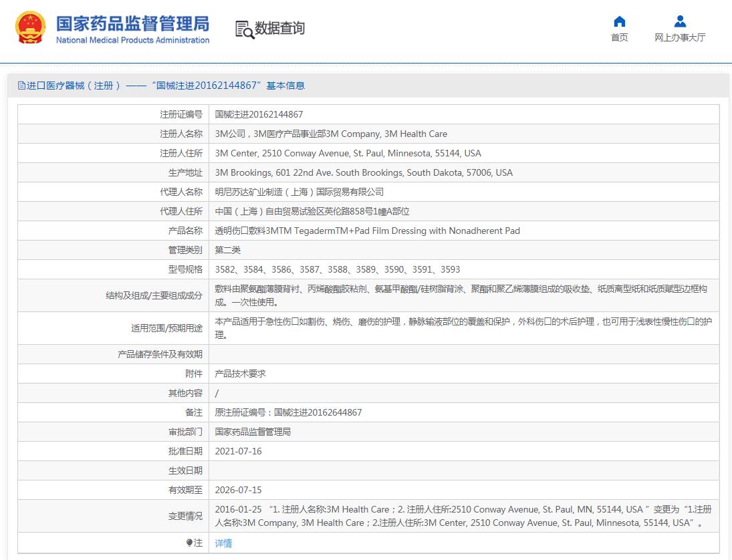732x560 pixels.
Task: Click the national emblem logo
Action: click(30, 27)
